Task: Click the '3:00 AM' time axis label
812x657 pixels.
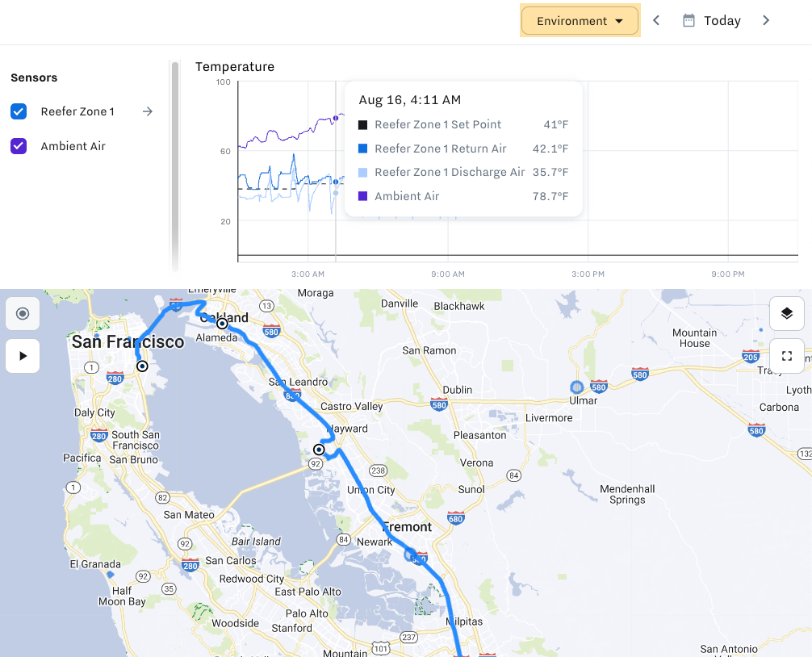Action: 308,274
